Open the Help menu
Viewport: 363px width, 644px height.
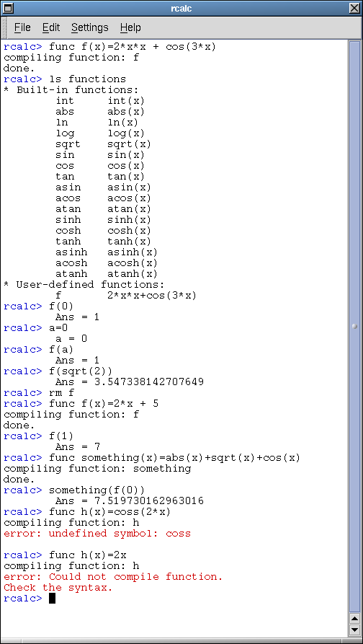tap(130, 27)
